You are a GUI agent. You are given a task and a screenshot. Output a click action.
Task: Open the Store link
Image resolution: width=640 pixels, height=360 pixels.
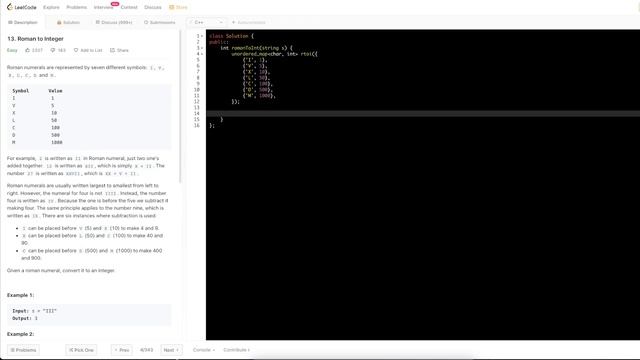coord(178,7)
